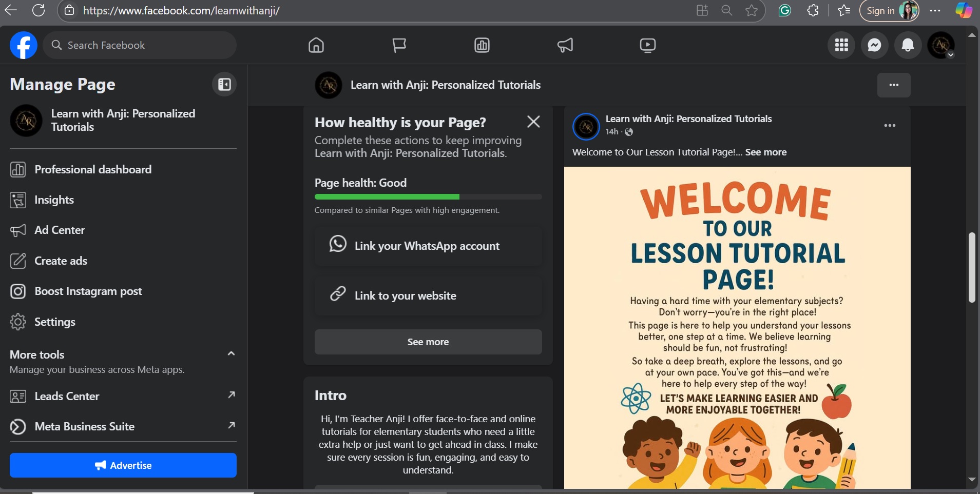The height and width of the screenshot is (494, 980).
Task: Open the Messenger chat icon
Action: (874, 45)
